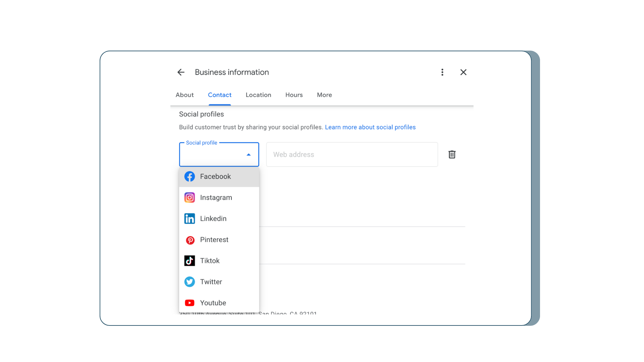Close the Business information dialog
Viewport: 644px width, 362px height.
point(463,72)
